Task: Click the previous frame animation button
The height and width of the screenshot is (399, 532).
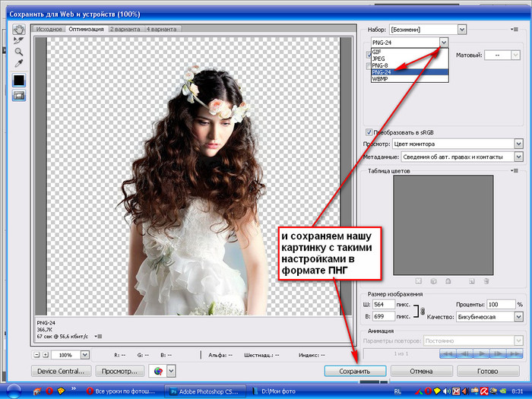Action: pyautogui.click(x=464, y=353)
